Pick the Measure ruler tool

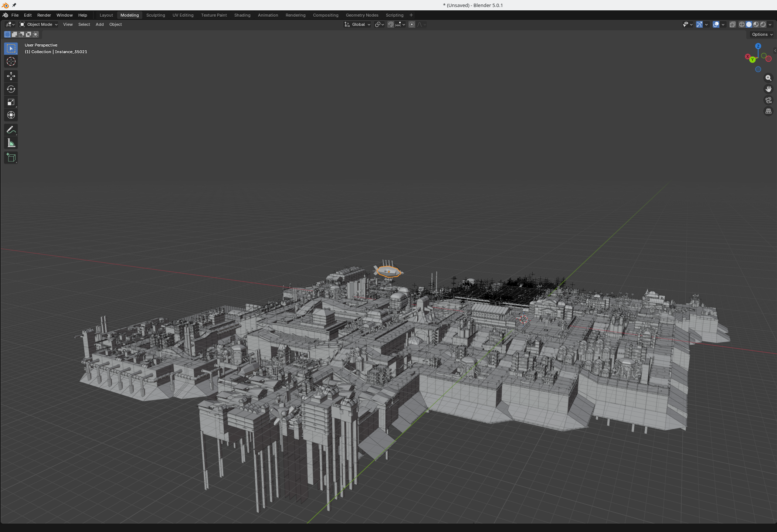11,143
